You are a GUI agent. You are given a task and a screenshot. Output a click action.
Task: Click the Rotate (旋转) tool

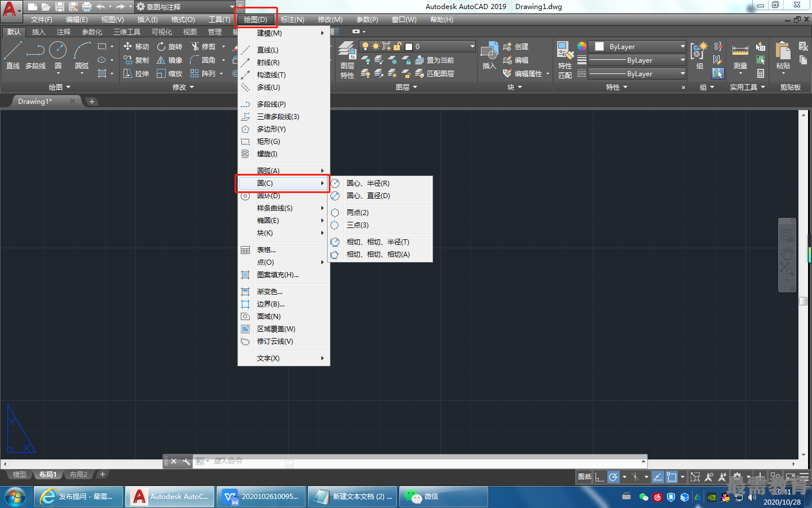point(170,46)
